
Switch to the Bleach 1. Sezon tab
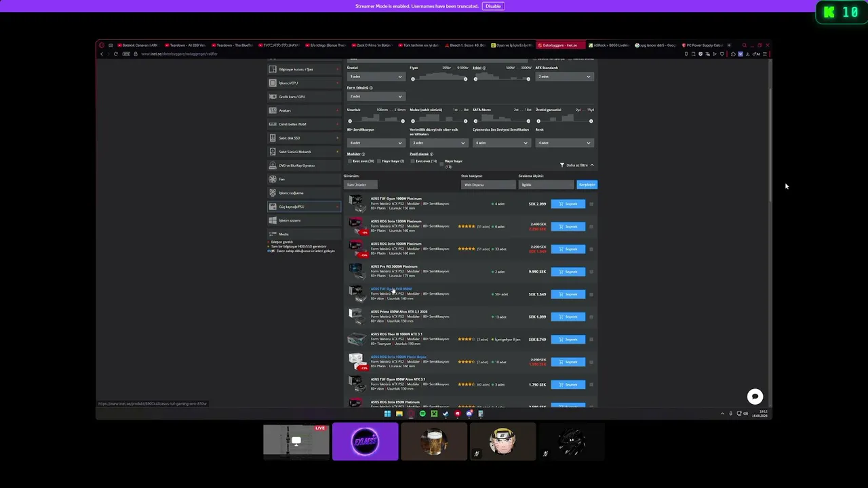click(466, 45)
